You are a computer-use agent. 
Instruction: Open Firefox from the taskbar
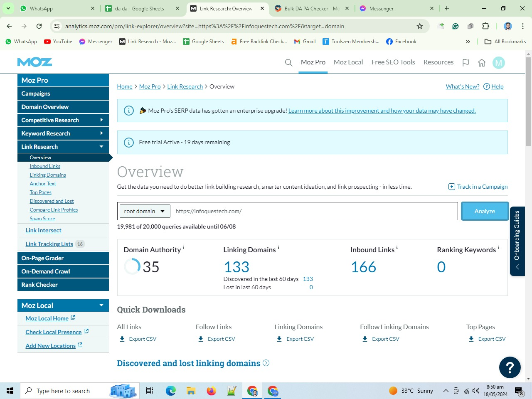[x=211, y=391]
